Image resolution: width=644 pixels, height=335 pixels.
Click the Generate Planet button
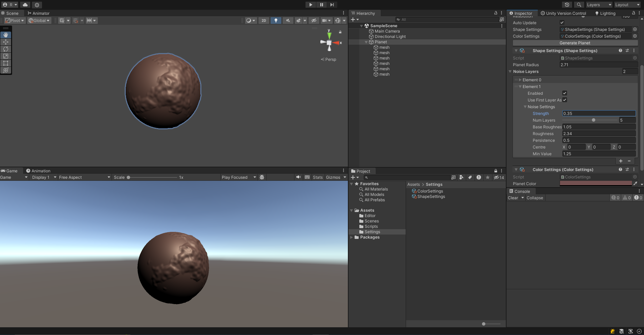575,43
